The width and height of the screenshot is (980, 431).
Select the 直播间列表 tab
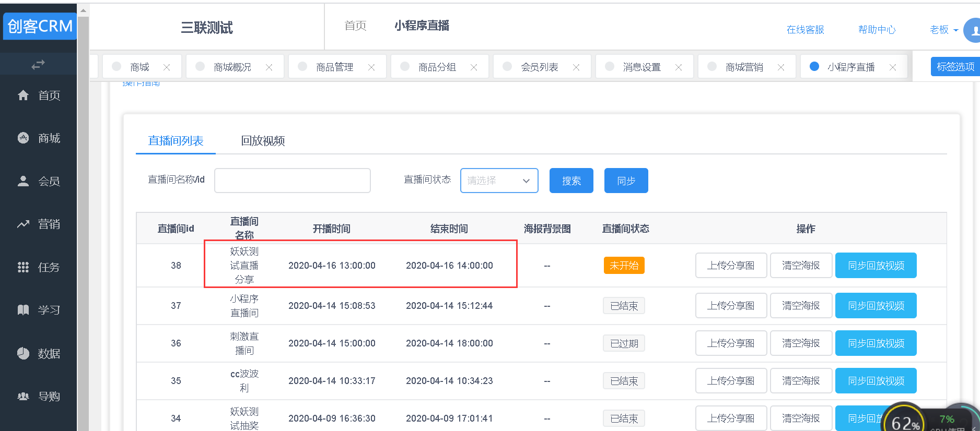pyautogui.click(x=176, y=141)
